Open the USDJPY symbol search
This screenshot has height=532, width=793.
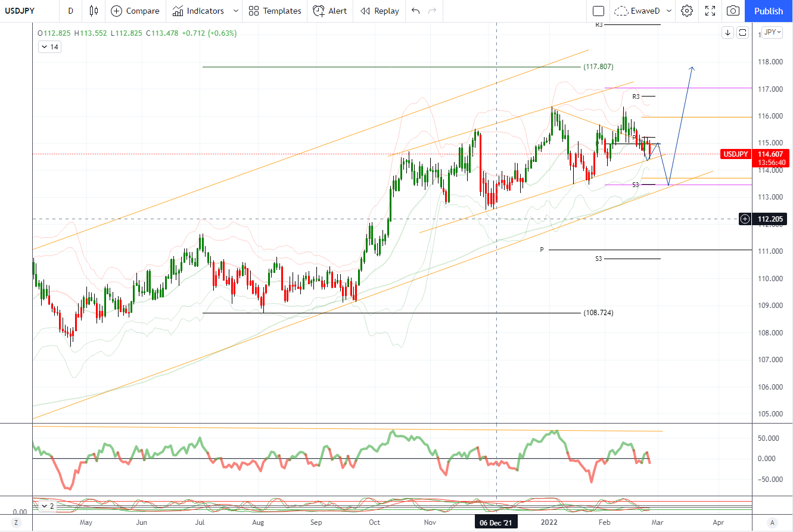tap(20, 11)
